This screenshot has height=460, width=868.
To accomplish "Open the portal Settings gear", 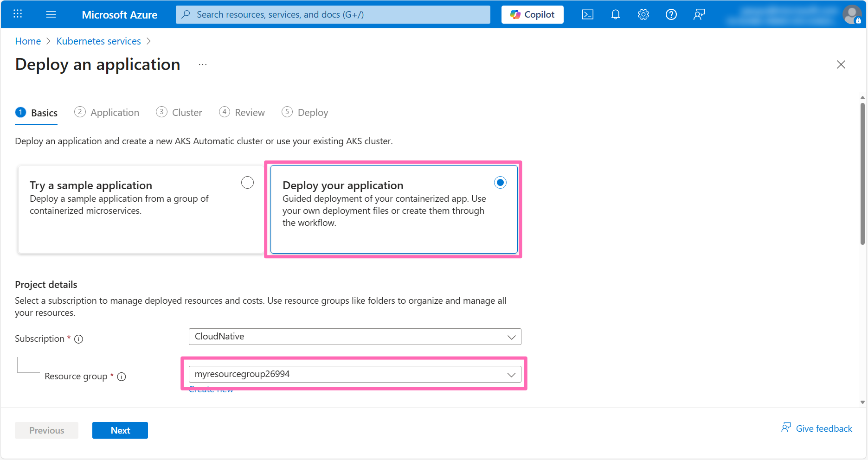I will pyautogui.click(x=643, y=14).
